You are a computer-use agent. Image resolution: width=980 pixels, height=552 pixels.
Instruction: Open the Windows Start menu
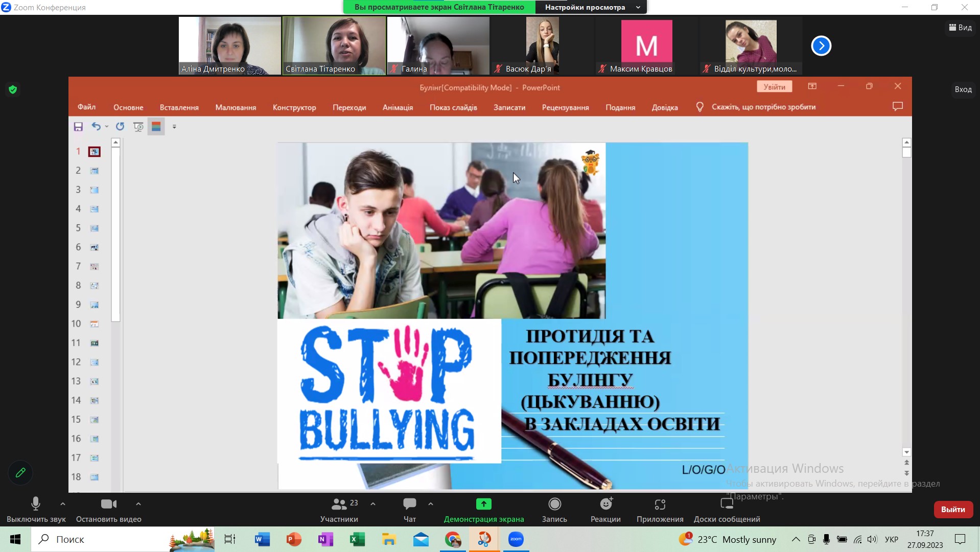[x=15, y=539]
